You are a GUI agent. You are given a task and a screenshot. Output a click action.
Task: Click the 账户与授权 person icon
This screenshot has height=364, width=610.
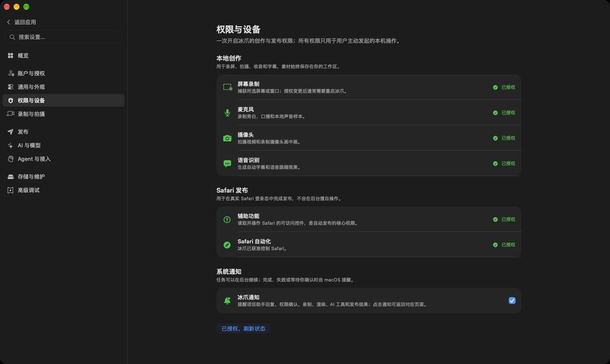click(x=11, y=73)
